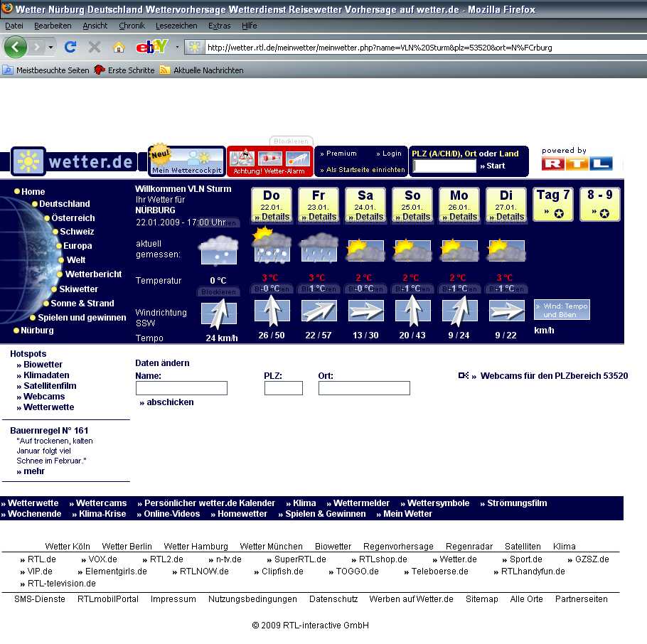This screenshot has height=644, width=647.
Task: Focus the Name input field
Action: (181, 388)
